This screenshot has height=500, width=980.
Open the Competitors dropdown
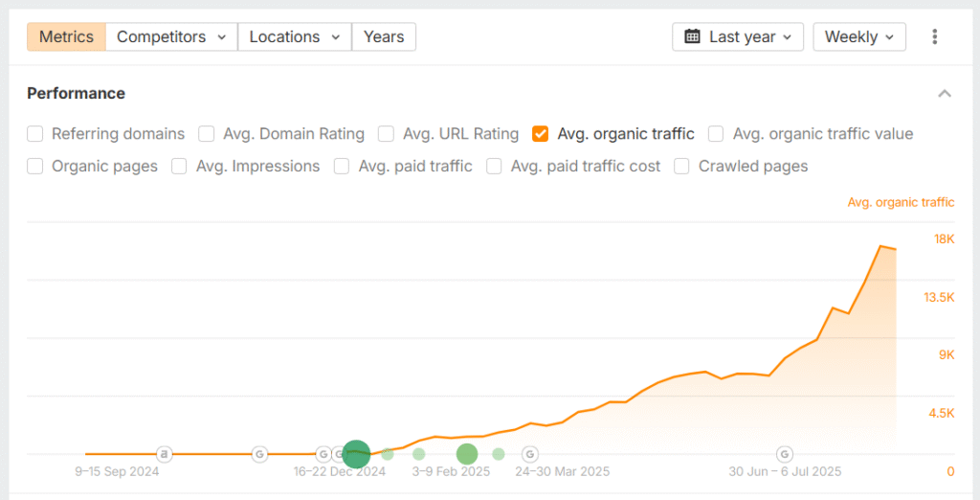point(171,36)
